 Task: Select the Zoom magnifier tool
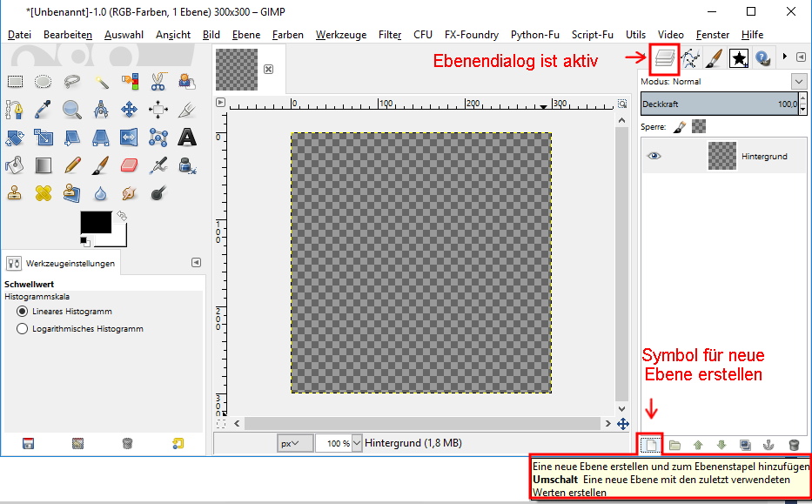pyautogui.click(x=72, y=110)
